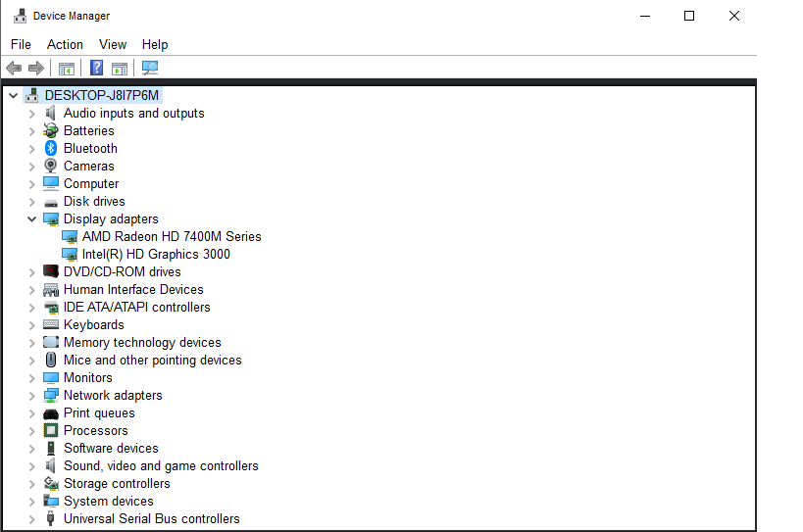
Task: Click the Show/Hide Console Tree toolbar icon
Action: click(67, 68)
